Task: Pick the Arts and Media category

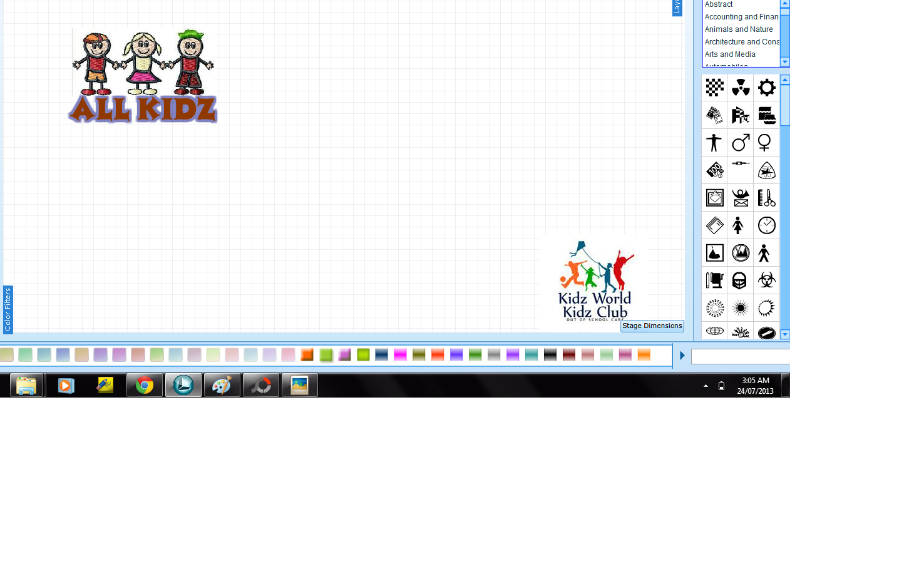Action: point(730,54)
